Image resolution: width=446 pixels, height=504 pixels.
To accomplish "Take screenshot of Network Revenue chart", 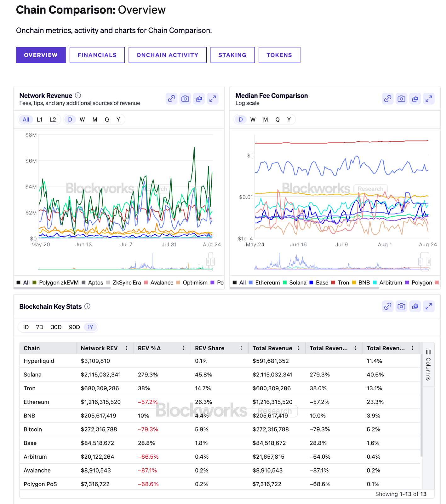I will (x=185, y=99).
